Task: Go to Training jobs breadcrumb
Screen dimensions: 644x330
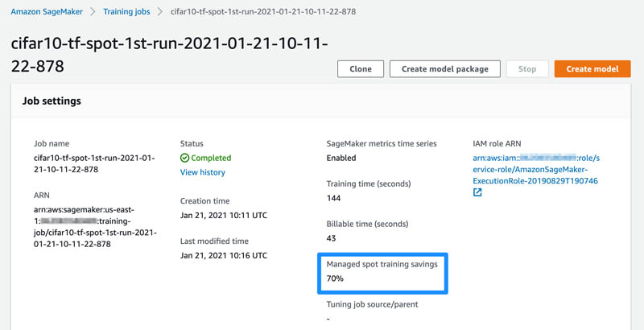Action: pyautogui.click(x=126, y=12)
